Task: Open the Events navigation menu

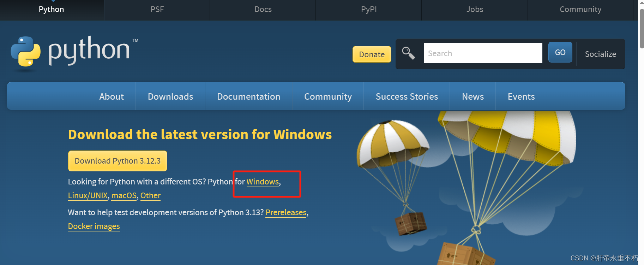Action: click(521, 96)
